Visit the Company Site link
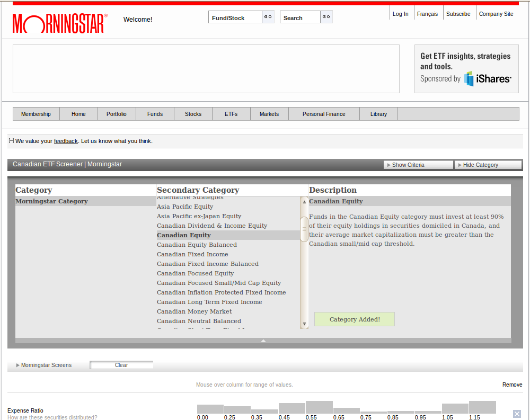 click(496, 14)
